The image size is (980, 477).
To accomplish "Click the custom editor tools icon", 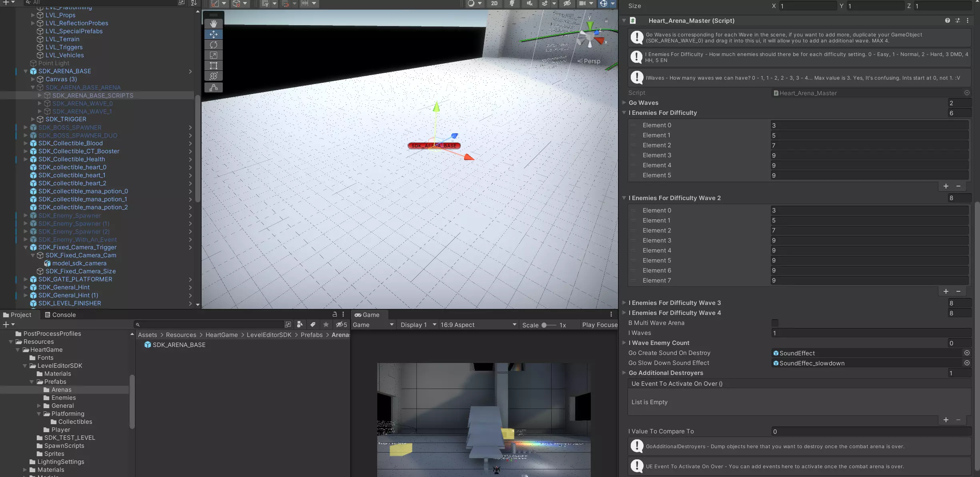I will pos(214,87).
